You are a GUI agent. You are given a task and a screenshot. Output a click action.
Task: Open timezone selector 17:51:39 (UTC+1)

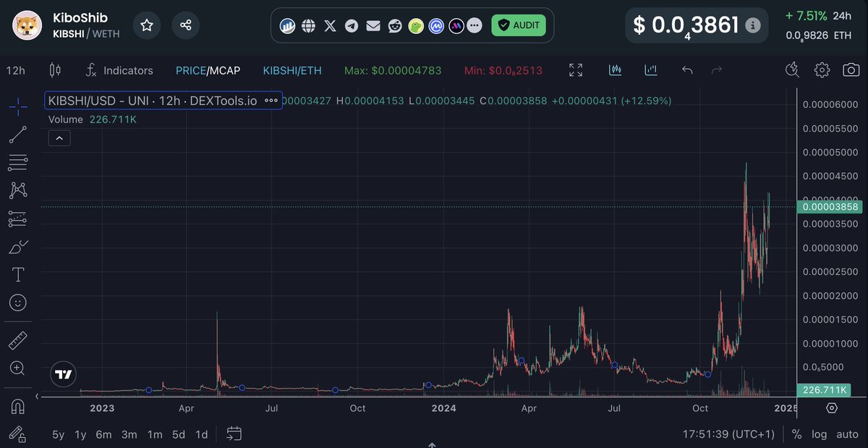[x=728, y=434]
